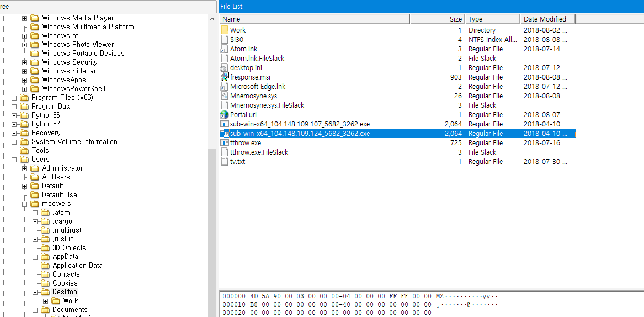Click the 903 size value of fresponse.msi
The height and width of the screenshot is (317, 644).
(456, 77)
